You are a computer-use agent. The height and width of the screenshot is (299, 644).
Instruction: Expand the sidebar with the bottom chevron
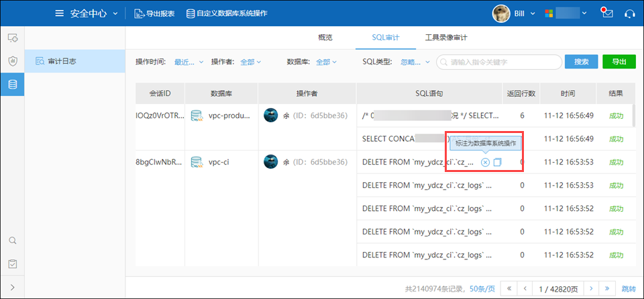12,288
